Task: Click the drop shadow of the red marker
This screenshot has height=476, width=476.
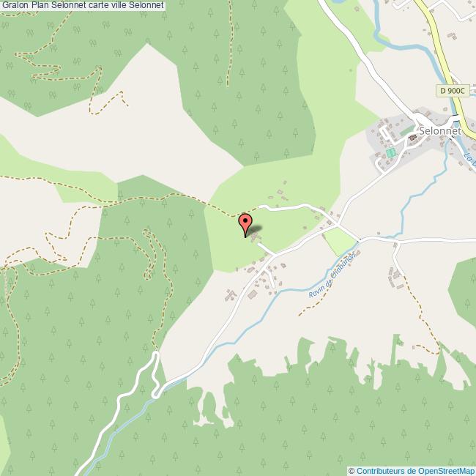Action: coord(254,231)
